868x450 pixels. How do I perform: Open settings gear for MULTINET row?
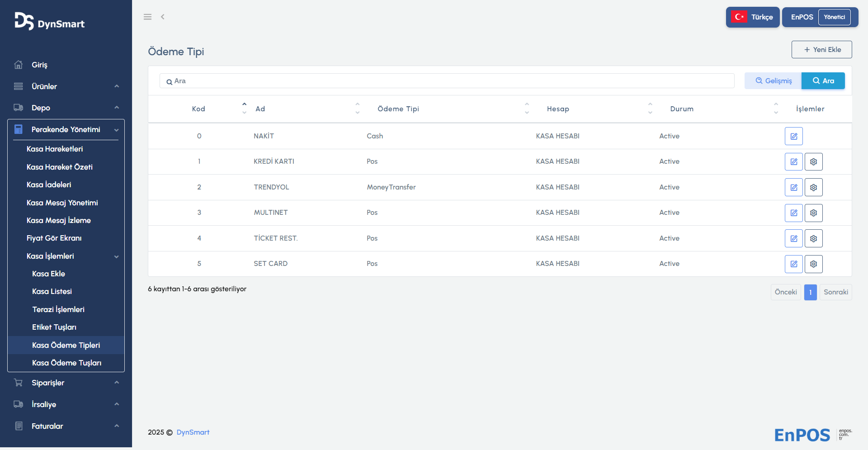(x=813, y=213)
